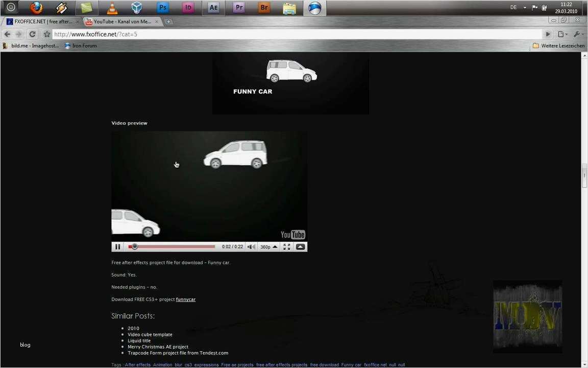Click the SRWare Iron taskbar icon
Image resolution: width=588 pixels, height=368 pixels.
314,8
